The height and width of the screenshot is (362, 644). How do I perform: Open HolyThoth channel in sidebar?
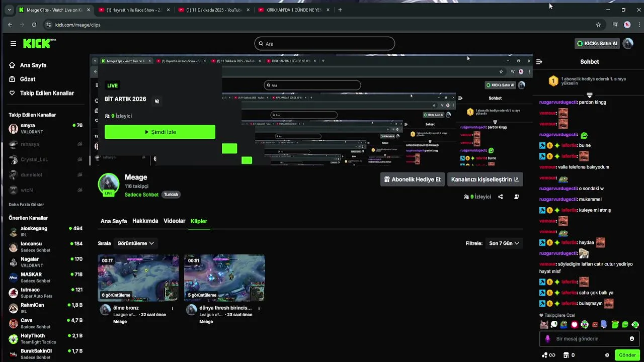click(x=45, y=339)
